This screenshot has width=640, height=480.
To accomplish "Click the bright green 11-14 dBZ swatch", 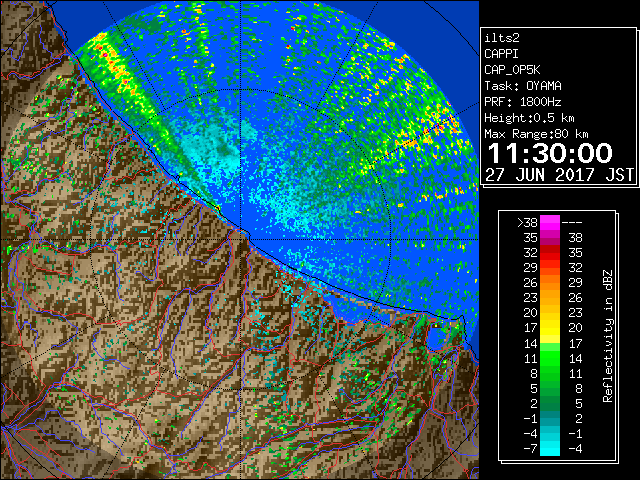I will pos(550,358).
